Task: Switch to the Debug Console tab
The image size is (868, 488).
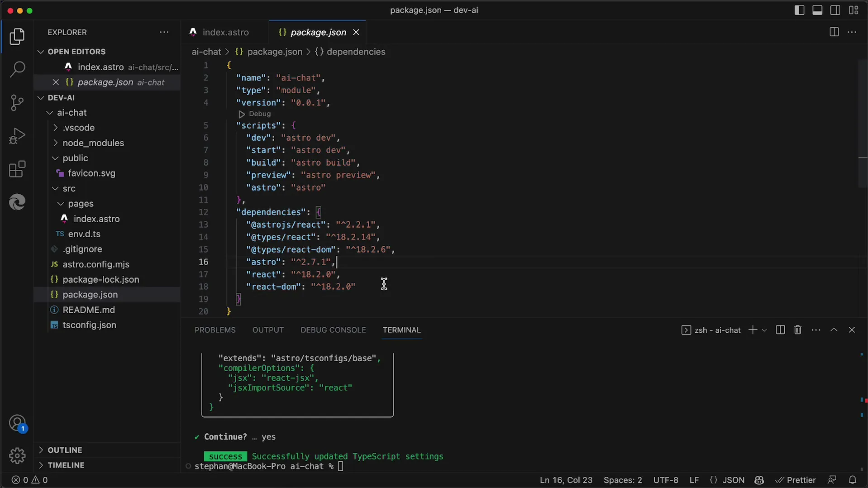Action: (333, 330)
